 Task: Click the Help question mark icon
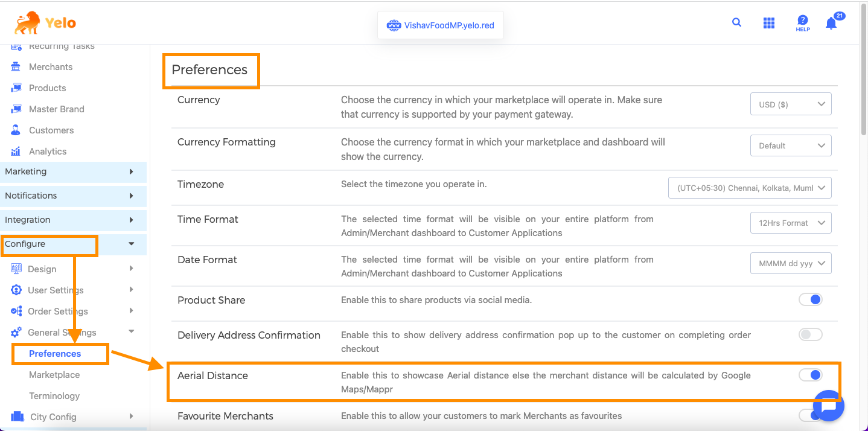[x=802, y=23]
